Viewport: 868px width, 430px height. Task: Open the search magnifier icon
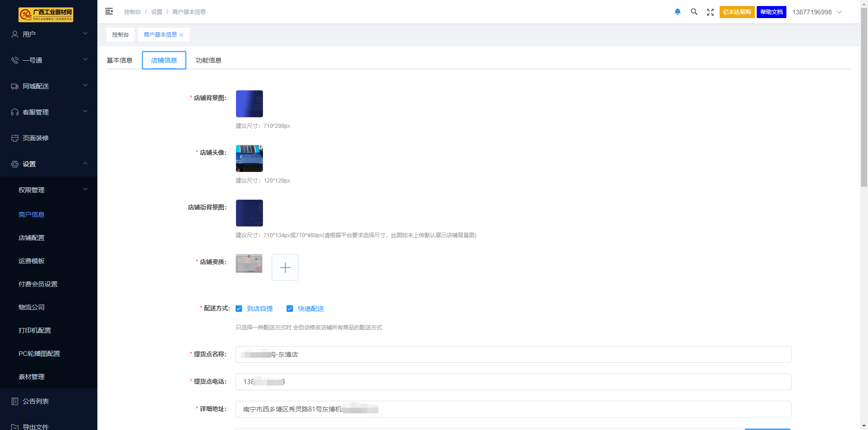pos(694,12)
